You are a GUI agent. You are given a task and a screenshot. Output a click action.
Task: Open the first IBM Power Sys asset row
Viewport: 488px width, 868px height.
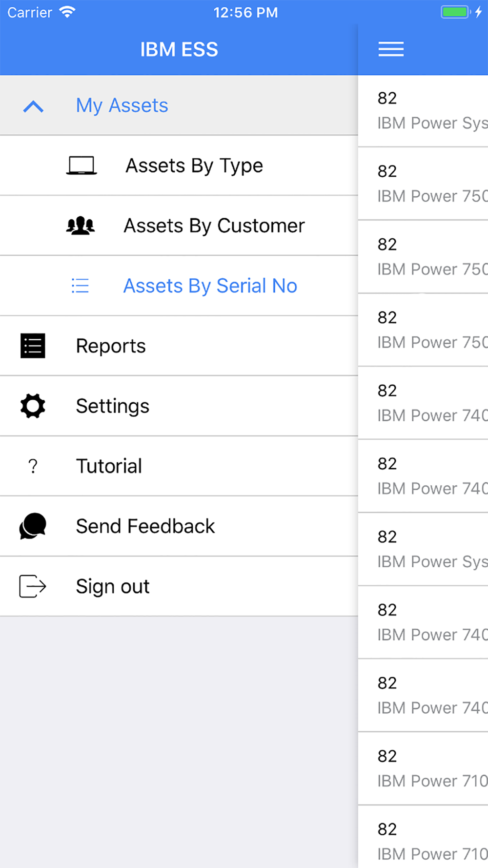tap(423, 111)
